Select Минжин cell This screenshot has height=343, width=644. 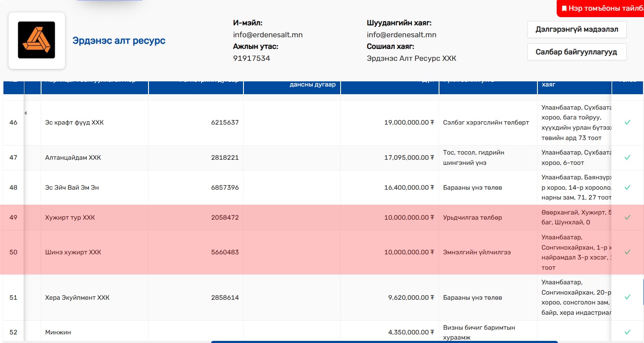pyautogui.click(x=95, y=332)
